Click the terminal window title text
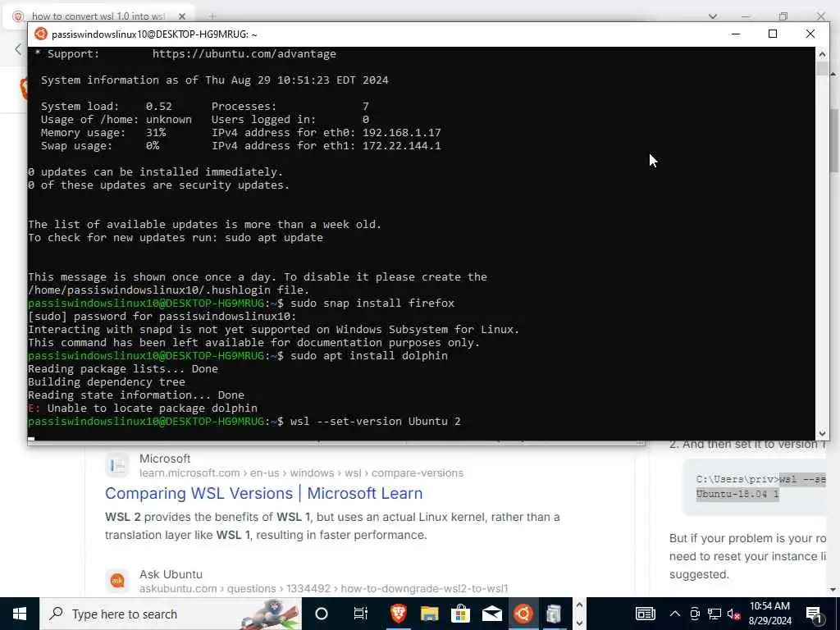Viewport: 840px width, 630px height. (x=154, y=34)
